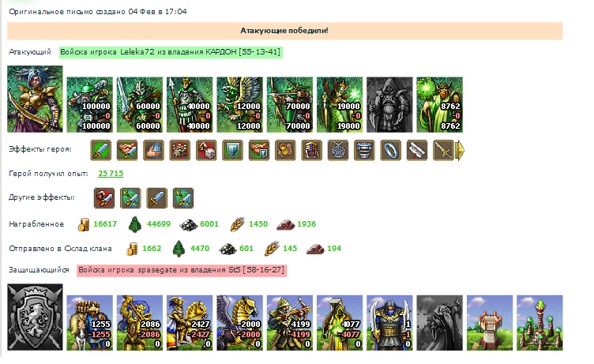Expand hero effects with the yellow arrow
The height and width of the screenshot is (364, 594).
coord(460,150)
